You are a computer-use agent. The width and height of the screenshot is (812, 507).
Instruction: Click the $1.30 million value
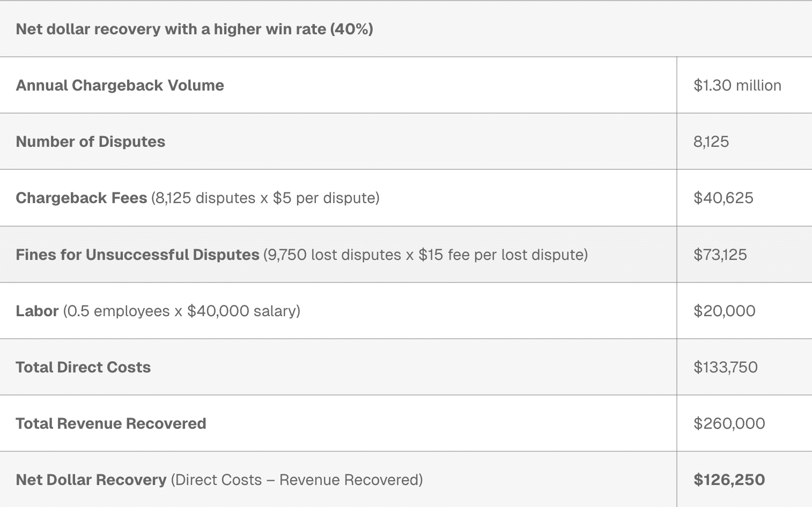pos(737,85)
